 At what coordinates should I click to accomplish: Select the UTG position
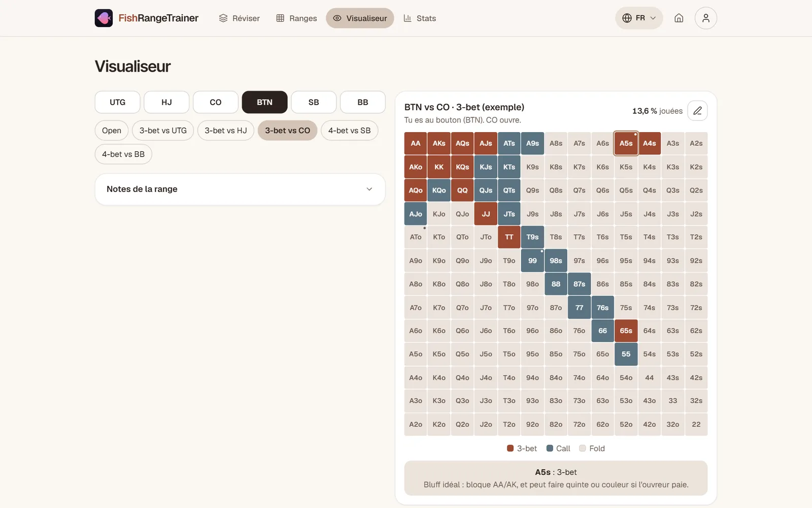117,102
